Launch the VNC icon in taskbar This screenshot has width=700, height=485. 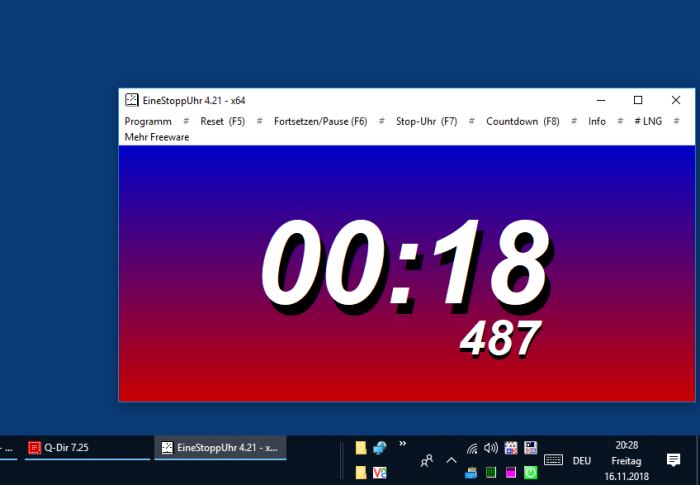(379, 472)
